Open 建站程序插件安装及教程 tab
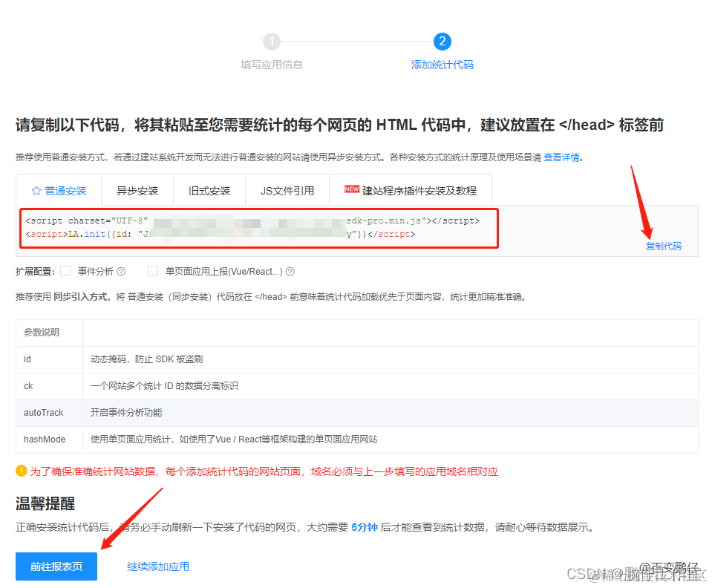The image size is (712, 588). click(411, 191)
